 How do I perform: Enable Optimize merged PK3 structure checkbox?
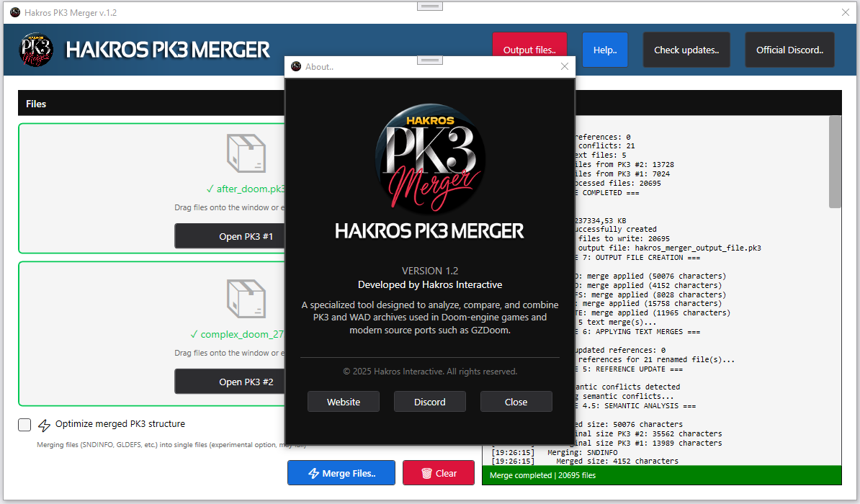[24, 425]
